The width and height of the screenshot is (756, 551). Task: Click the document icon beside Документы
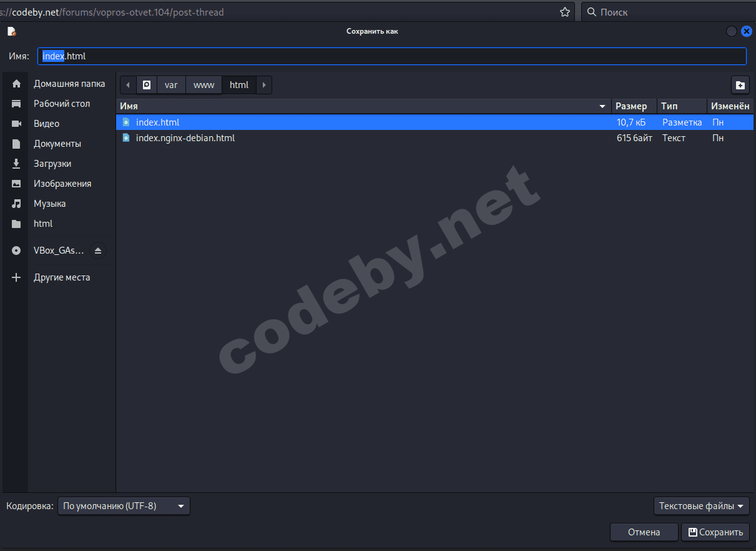16,144
